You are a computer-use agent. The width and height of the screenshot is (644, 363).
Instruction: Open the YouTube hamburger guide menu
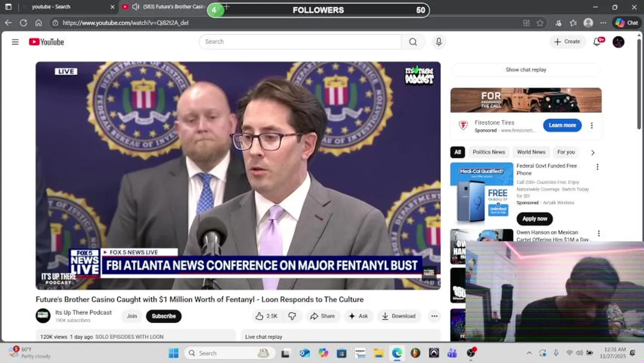[x=15, y=42]
